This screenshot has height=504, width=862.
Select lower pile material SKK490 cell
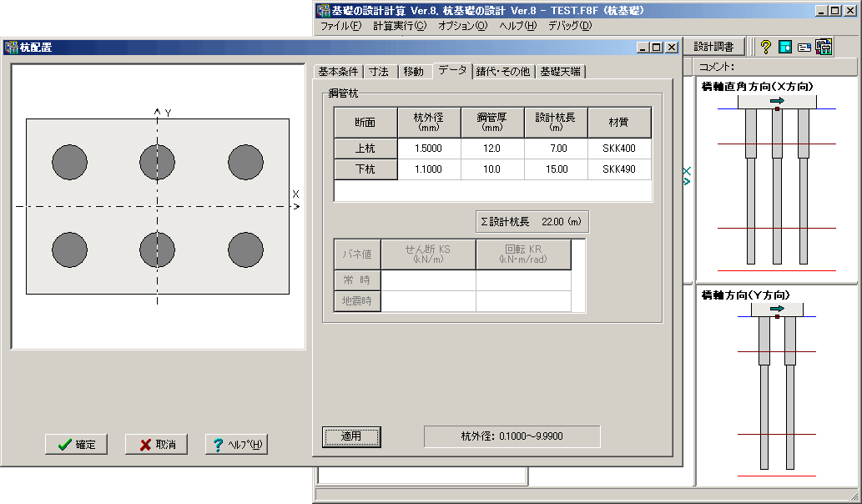click(x=619, y=169)
